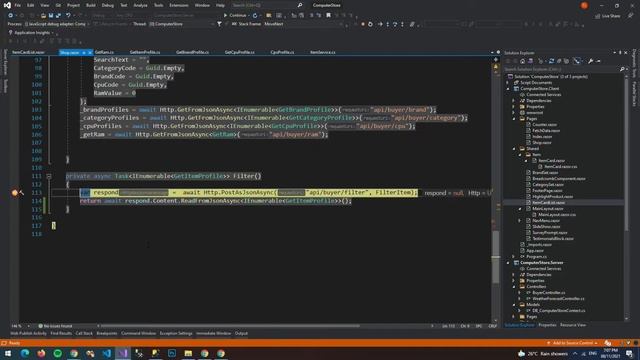Open Microsoft Edge from the taskbar
640x360 pixels.
tap(24, 353)
